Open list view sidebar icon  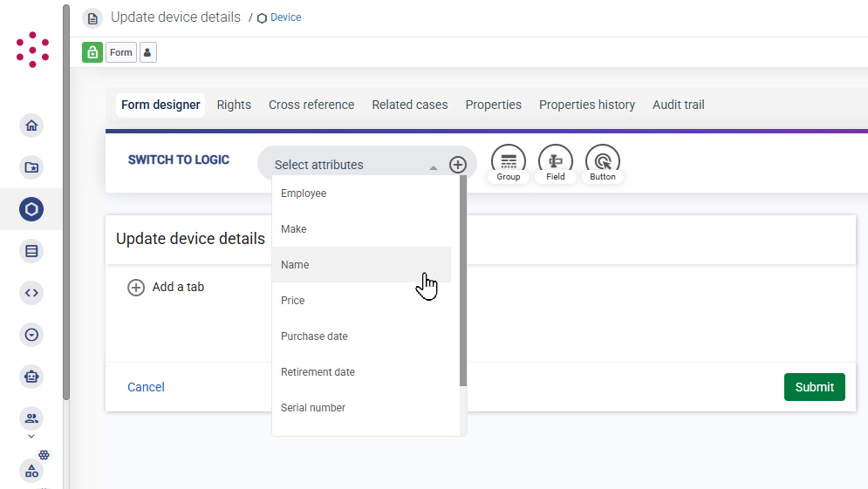[x=31, y=251]
